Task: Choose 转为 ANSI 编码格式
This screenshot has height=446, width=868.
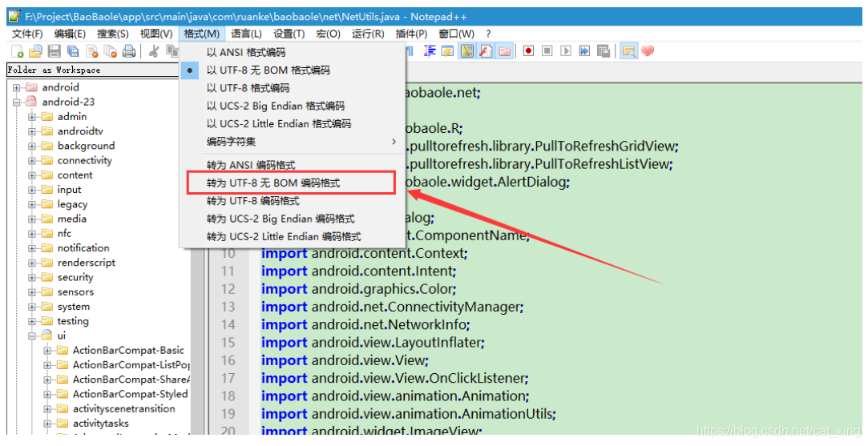Action: coord(293,165)
